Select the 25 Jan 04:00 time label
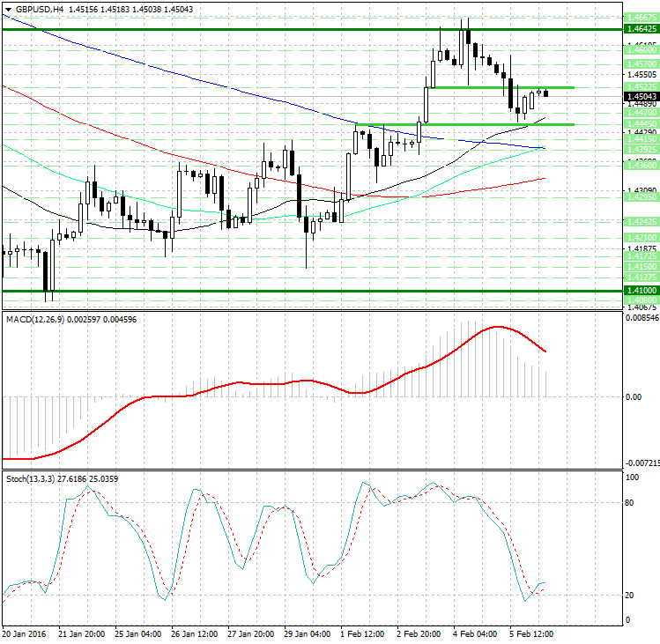Screen dimensions: 660x644 pos(138,634)
